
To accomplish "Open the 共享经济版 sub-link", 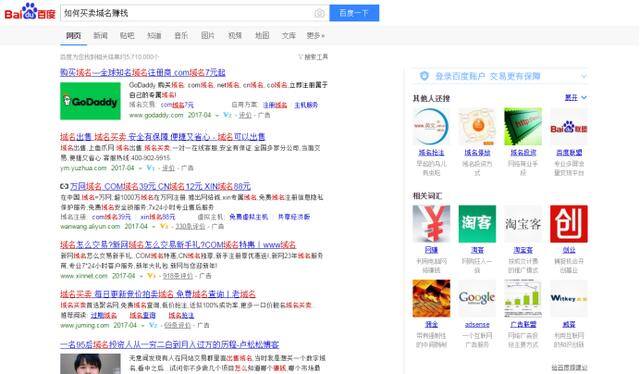I will [294, 216].
